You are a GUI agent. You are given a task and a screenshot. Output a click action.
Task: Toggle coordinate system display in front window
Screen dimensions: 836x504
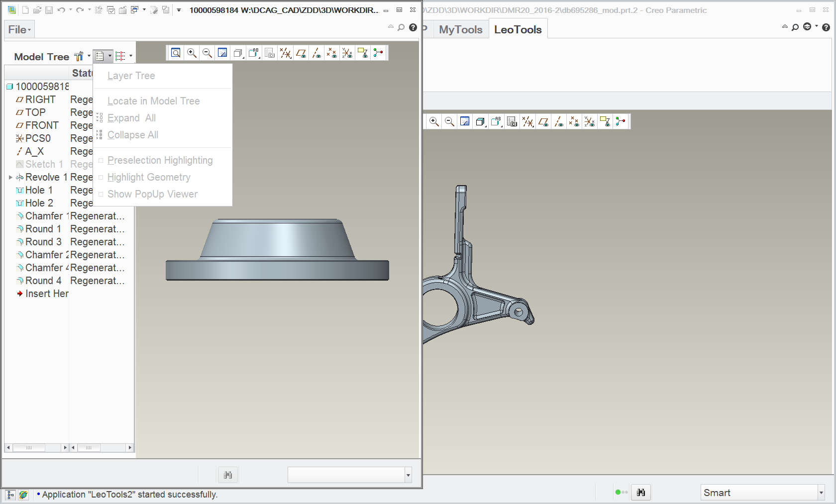[347, 53]
